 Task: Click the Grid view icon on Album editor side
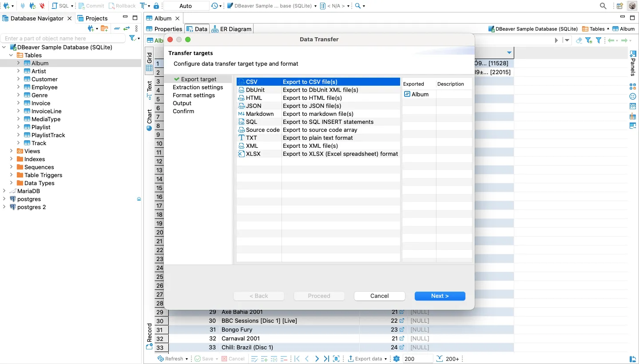pyautogui.click(x=149, y=68)
